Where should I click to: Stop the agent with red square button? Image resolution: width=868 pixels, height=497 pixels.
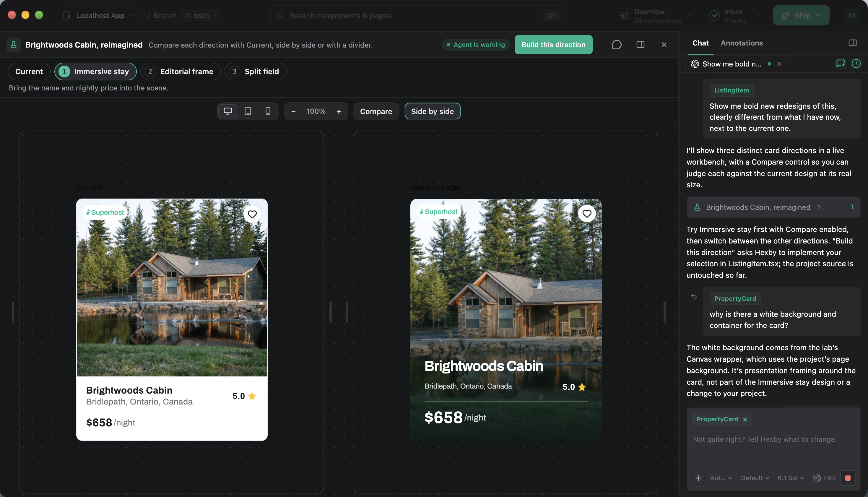848,478
